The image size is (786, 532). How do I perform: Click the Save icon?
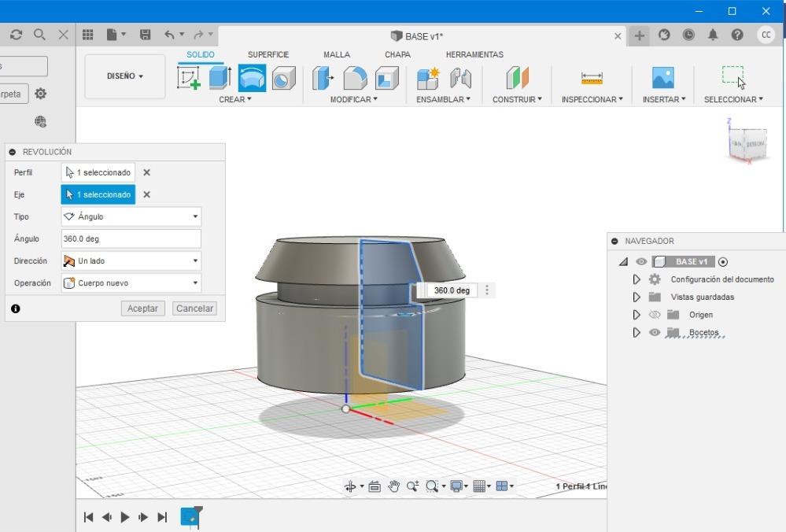[x=146, y=35]
